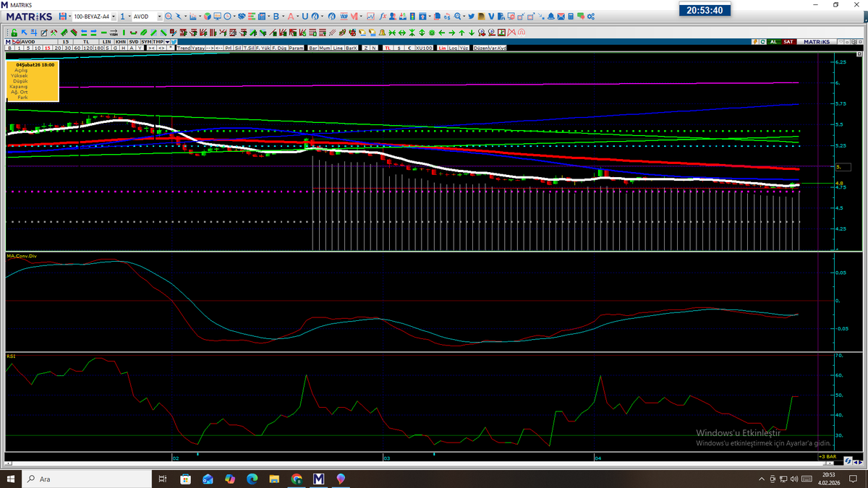This screenshot has height=488, width=868.
Task: Click the settings gears icon in top toolbar
Action: click(x=590, y=16)
